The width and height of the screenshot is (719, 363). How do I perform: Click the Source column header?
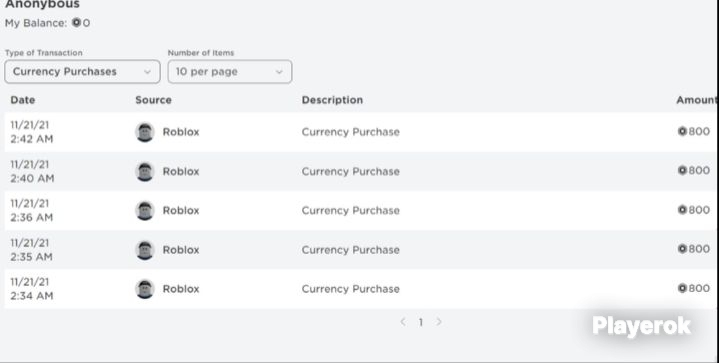pos(153,100)
